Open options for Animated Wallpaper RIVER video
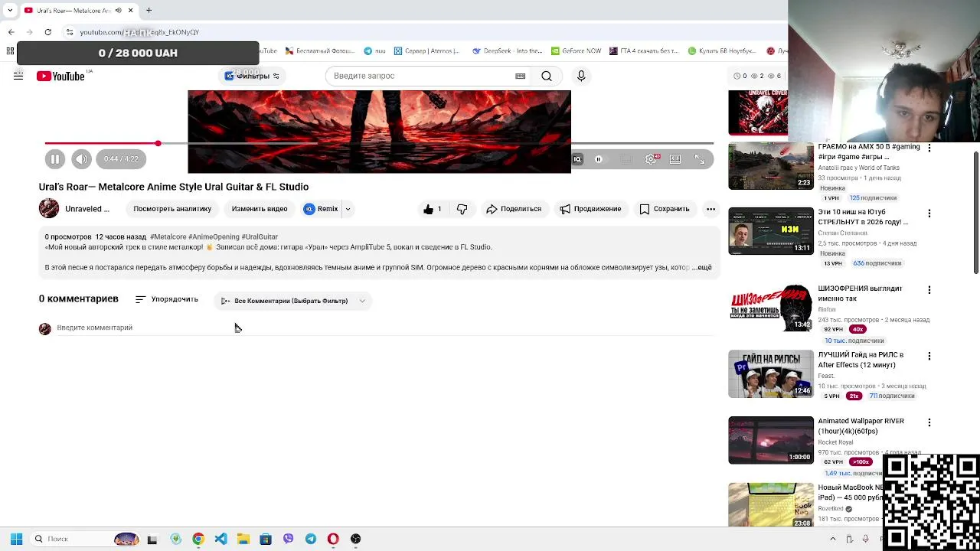The image size is (980, 551). [x=929, y=422]
